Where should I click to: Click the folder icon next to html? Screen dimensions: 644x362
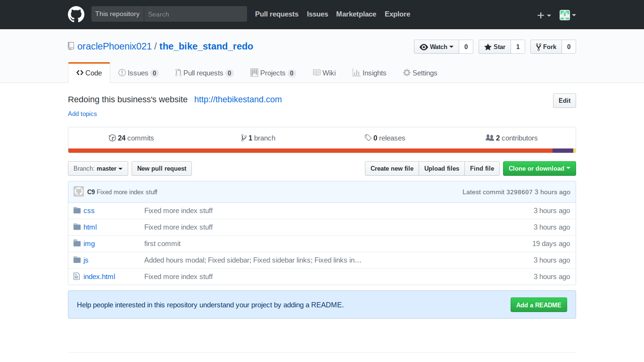77,227
